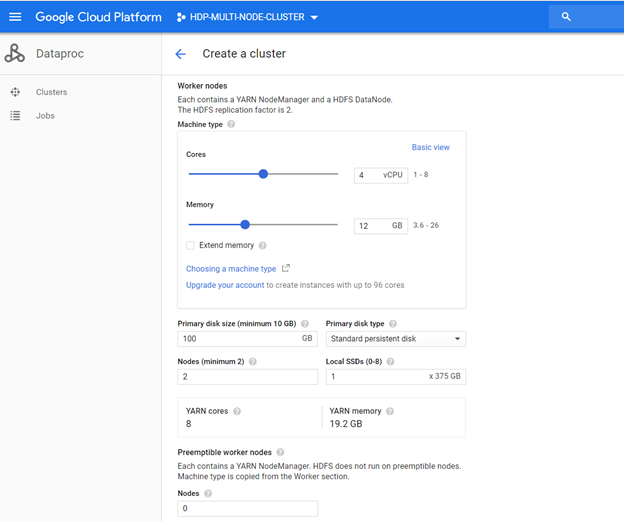Click the Primary disk size help icon
Viewport: 624px width, 521px height.
coord(305,324)
